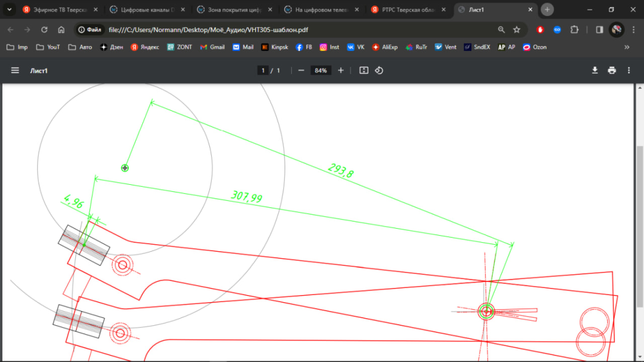Click the zoom in plus button
644x362 pixels.
tap(341, 70)
